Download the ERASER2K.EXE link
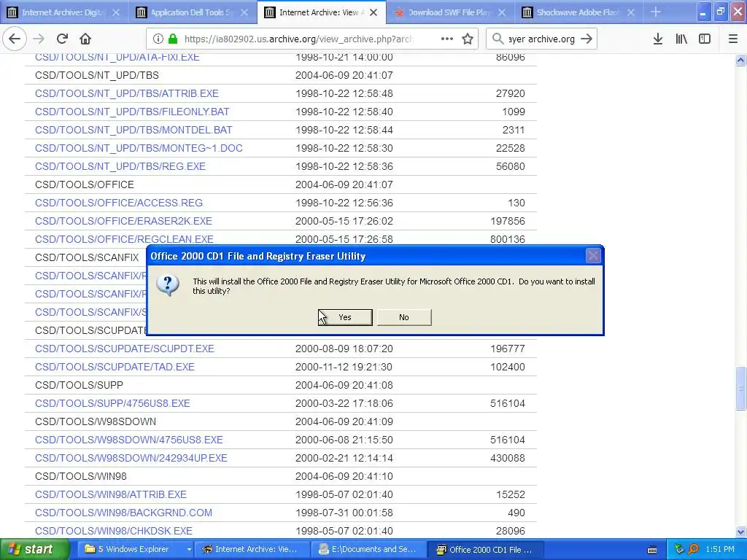This screenshot has height=560, width=747. (x=123, y=221)
